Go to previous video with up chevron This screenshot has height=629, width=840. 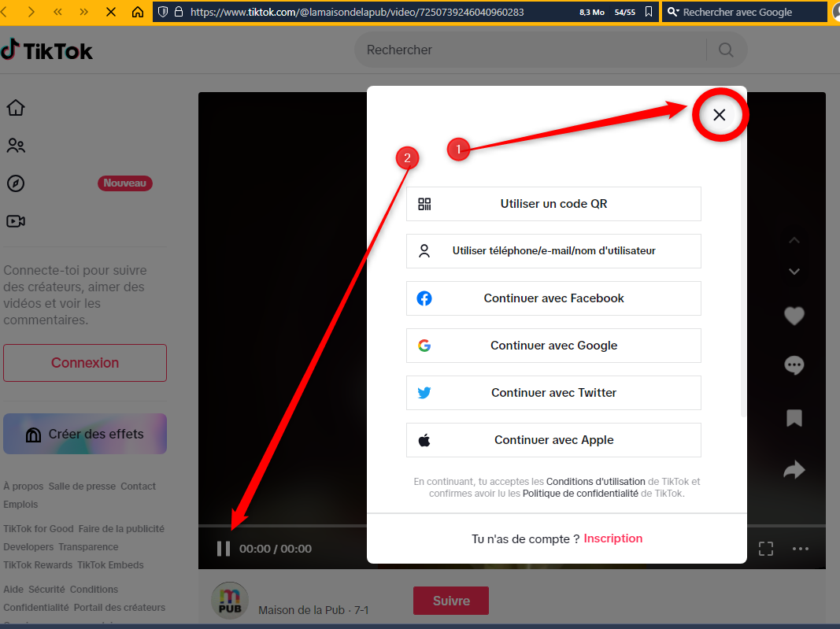click(x=794, y=240)
